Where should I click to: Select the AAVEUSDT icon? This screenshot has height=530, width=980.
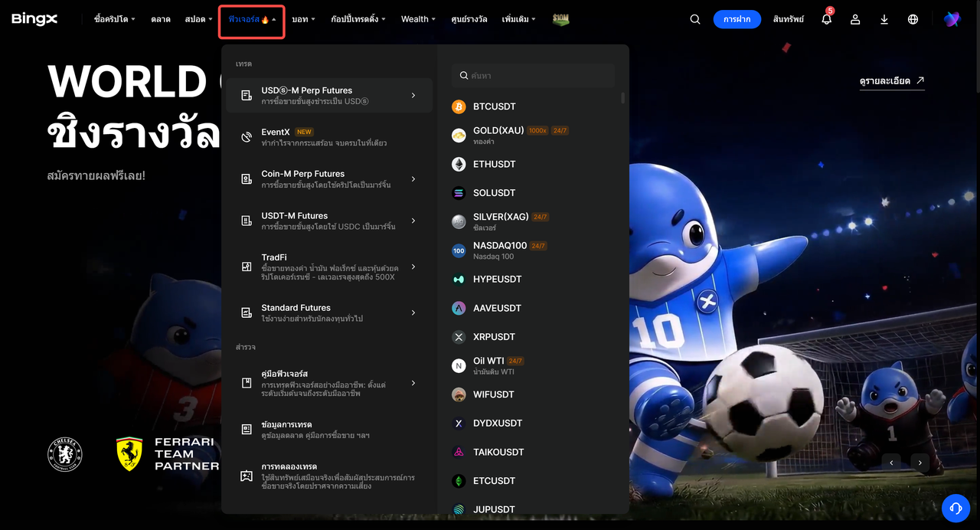click(459, 308)
